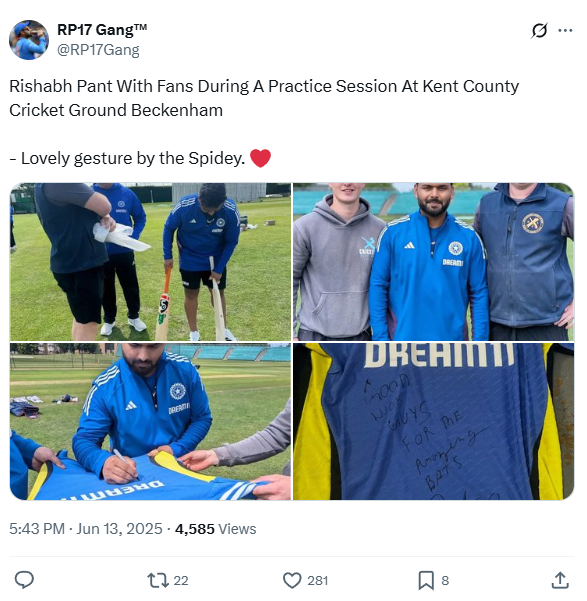The height and width of the screenshot is (601, 587).
Task: Repost the tweet via retweet icon
Action: tap(158, 580)
